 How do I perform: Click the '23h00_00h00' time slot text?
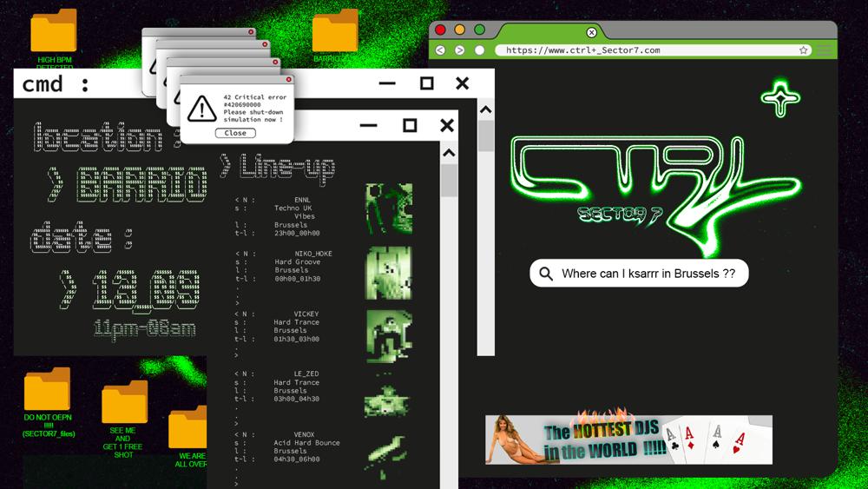[297, 233]
